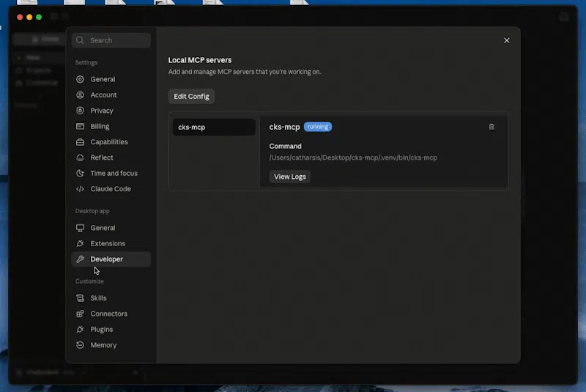Open Connectors page label
586x392 pixels.
point(108,314)
